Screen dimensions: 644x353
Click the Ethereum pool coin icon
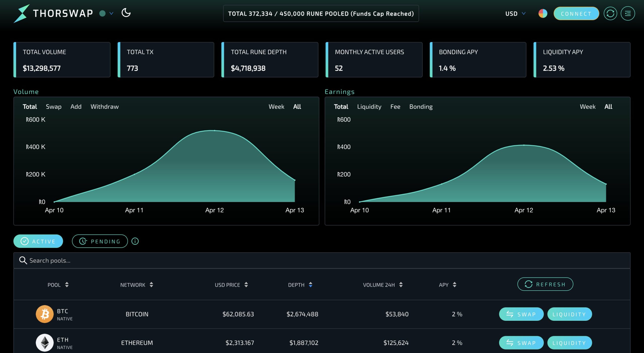click(45, 343)
